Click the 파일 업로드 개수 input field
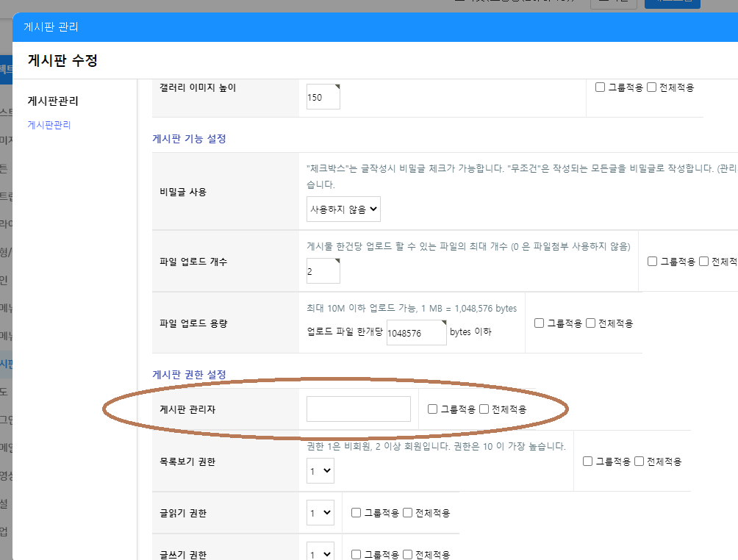The height and width of the screenshot is (560, 738). pyautogui.click(x=323, y=271)
